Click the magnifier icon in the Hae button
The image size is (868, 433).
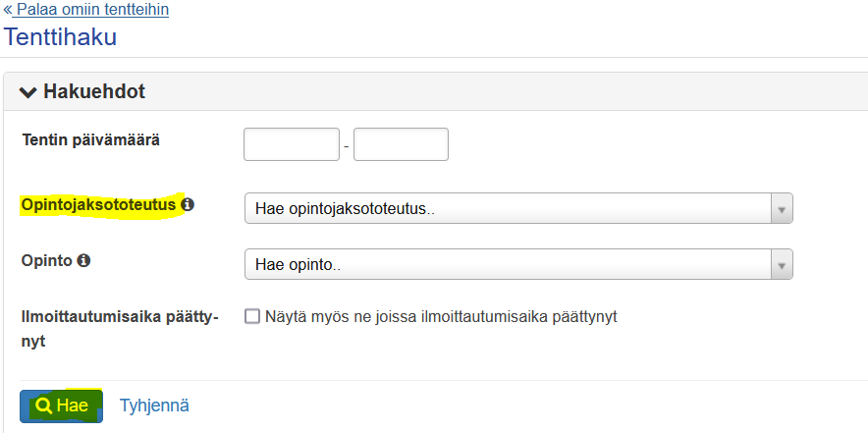43,406
